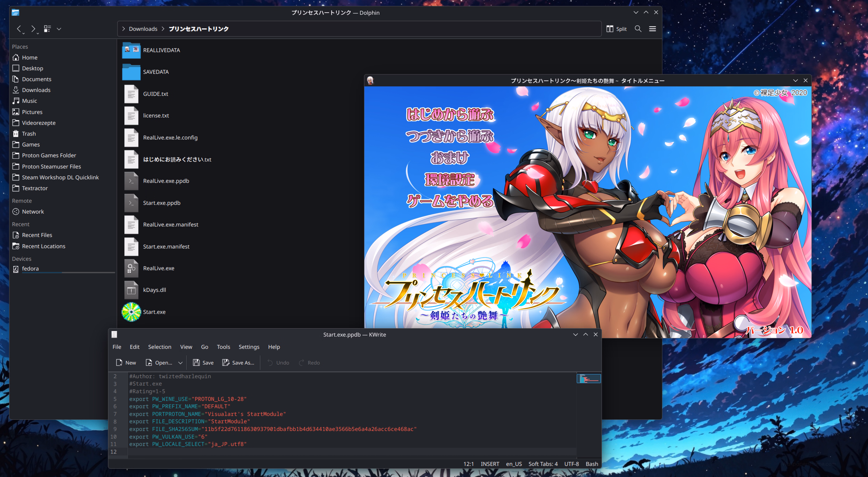The height and width of the screenshot is (477, 868).
Task: Open Go menu in KWrite
Action: tap(204, 347)
